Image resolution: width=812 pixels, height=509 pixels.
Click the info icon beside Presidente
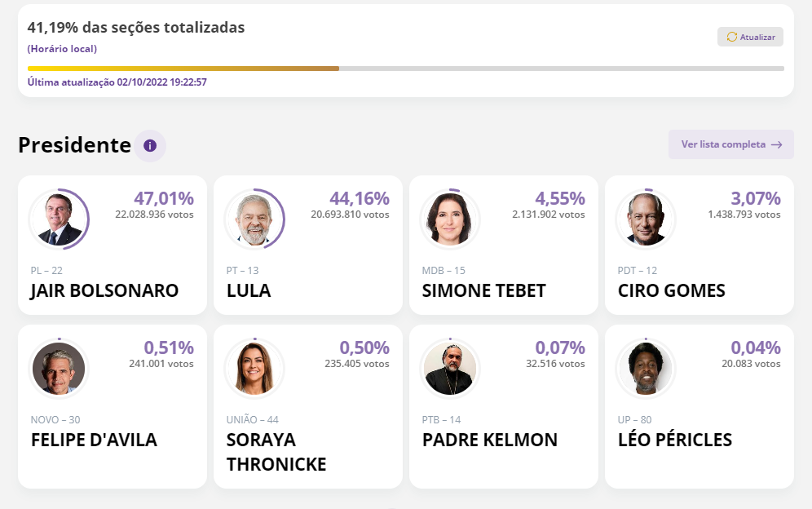pos(150,146)
